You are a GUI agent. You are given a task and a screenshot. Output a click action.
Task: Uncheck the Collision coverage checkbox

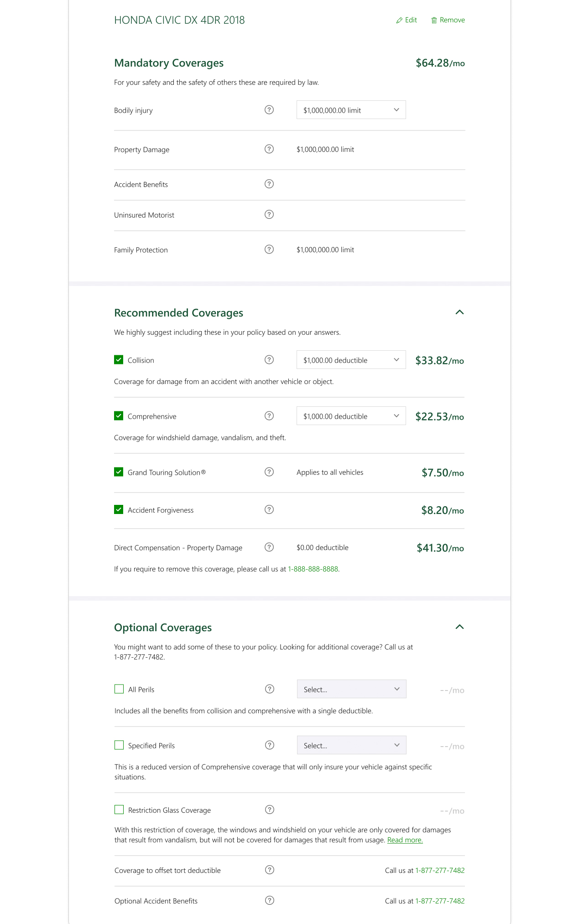coord(119,360)
